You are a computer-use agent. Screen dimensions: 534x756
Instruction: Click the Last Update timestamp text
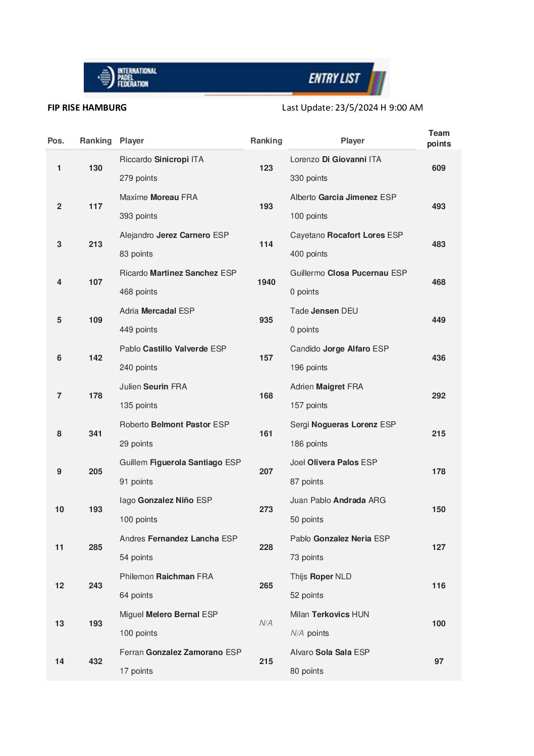point(352,108)
